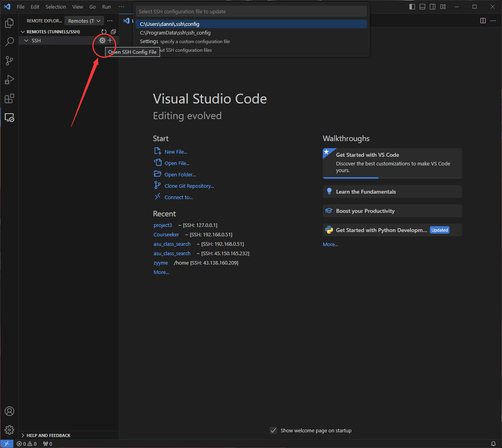Open the Edit menu
The height and width of the screenshot is (448, 502).
point(35,7)
